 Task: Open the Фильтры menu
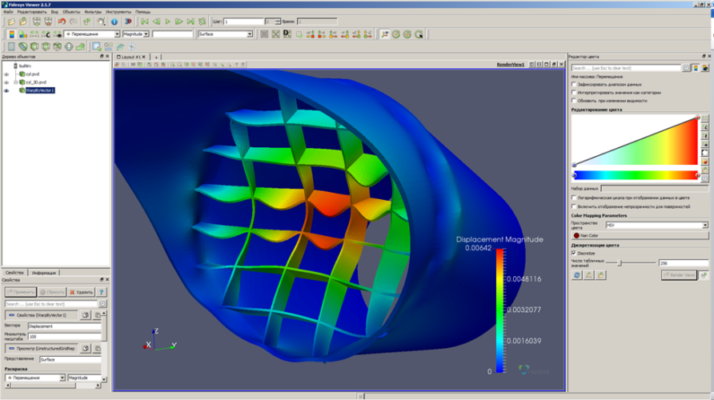tap(93, 10)
